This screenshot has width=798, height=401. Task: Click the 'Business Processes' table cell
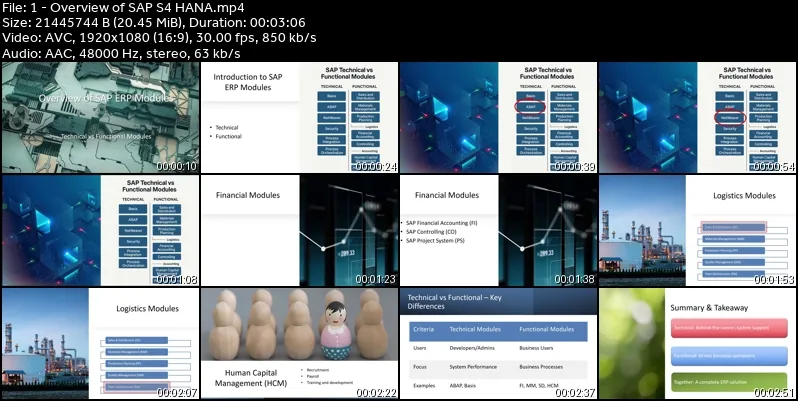coord(541,367)
